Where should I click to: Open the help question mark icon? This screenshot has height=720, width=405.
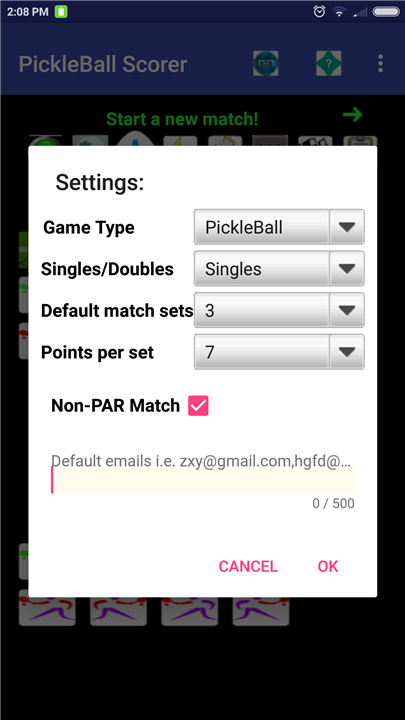pos(329,63)
